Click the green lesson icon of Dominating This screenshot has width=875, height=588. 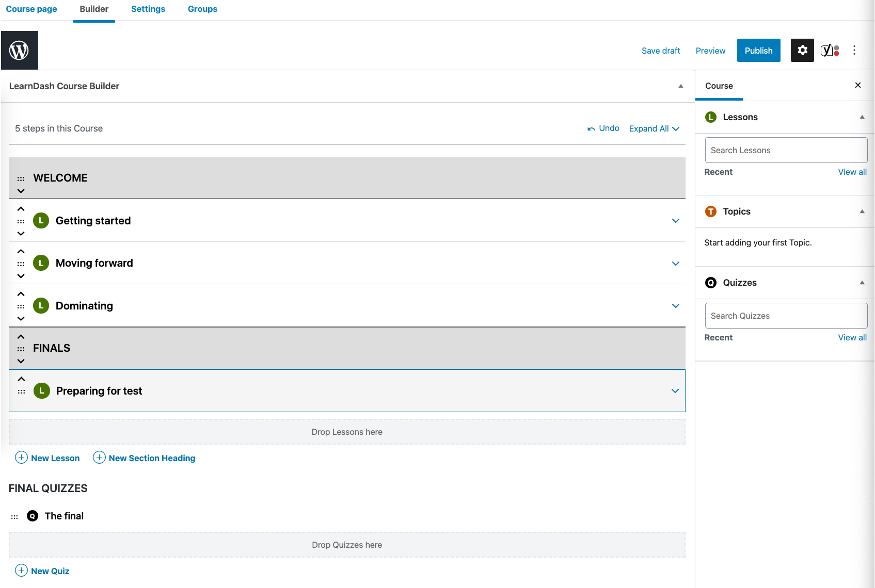click(41, 306)
